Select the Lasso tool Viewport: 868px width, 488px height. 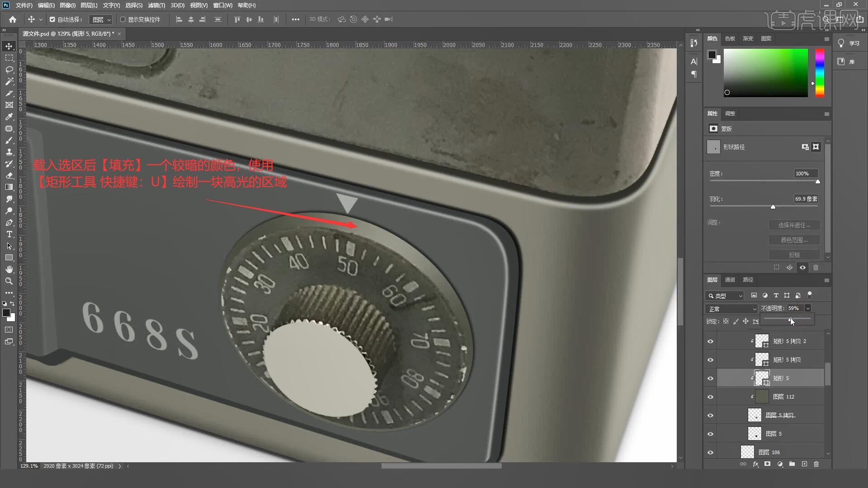tap(9, 70)
